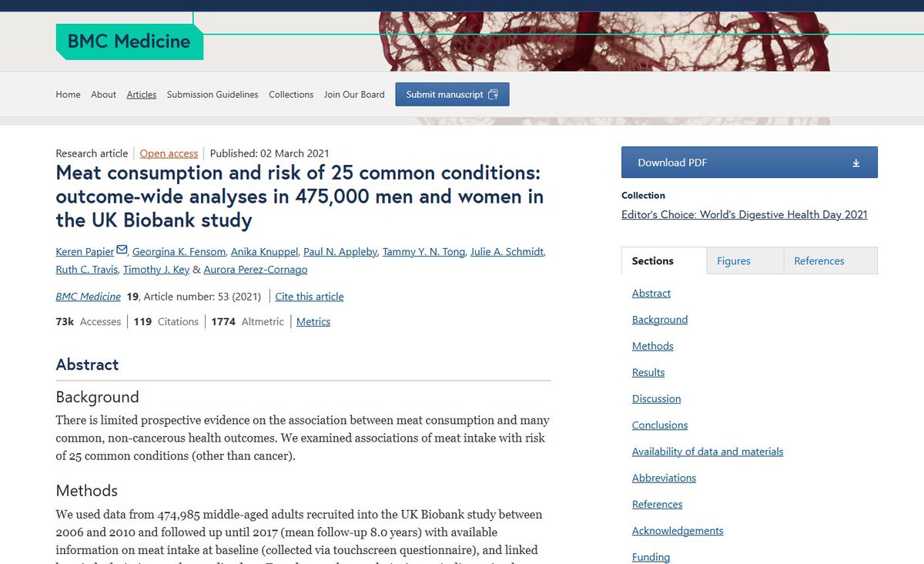Jump to the Results section link
The width and height of the screenshot is (924, 564).
[x=648, y=373]
